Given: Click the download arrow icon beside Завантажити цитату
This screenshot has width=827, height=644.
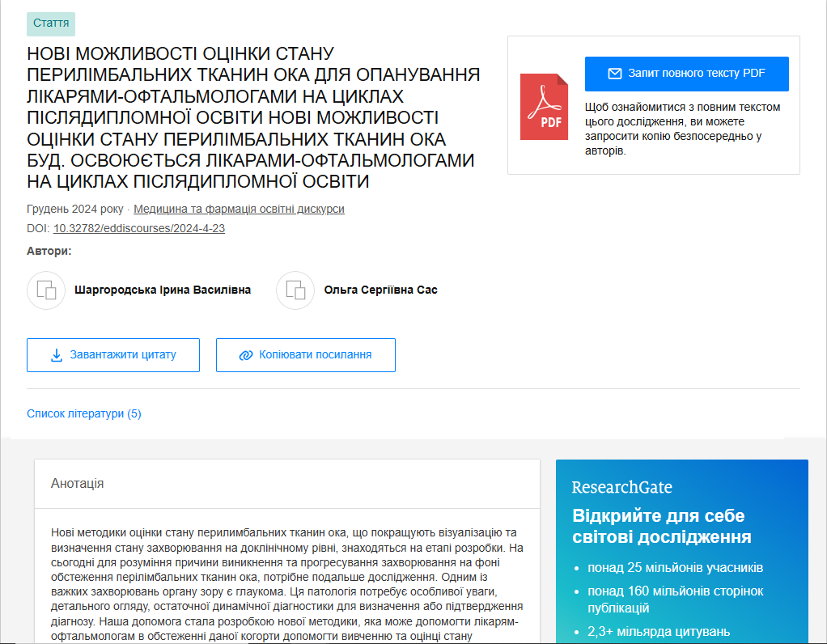Looking at the screenshot, I should pos(57,355).
